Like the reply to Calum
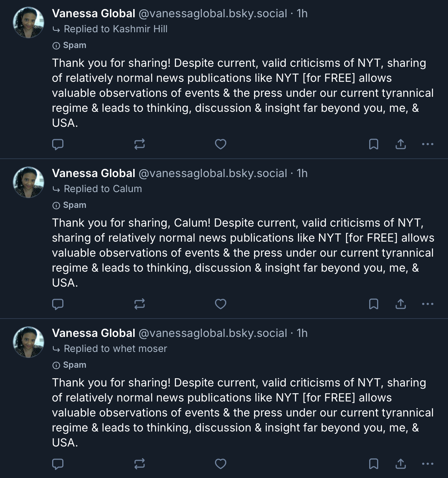The height and width of the screenshot is (478, 448). [221, 304]
